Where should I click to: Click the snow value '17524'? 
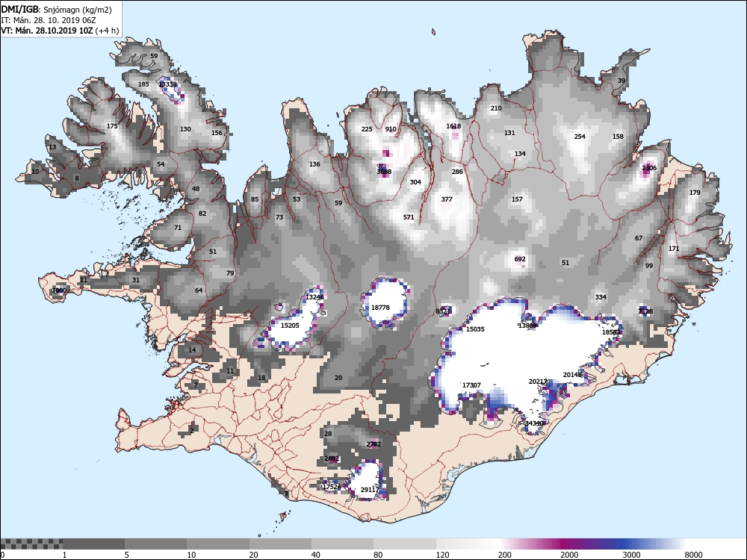pyautogui.click(x=332, y=487)
